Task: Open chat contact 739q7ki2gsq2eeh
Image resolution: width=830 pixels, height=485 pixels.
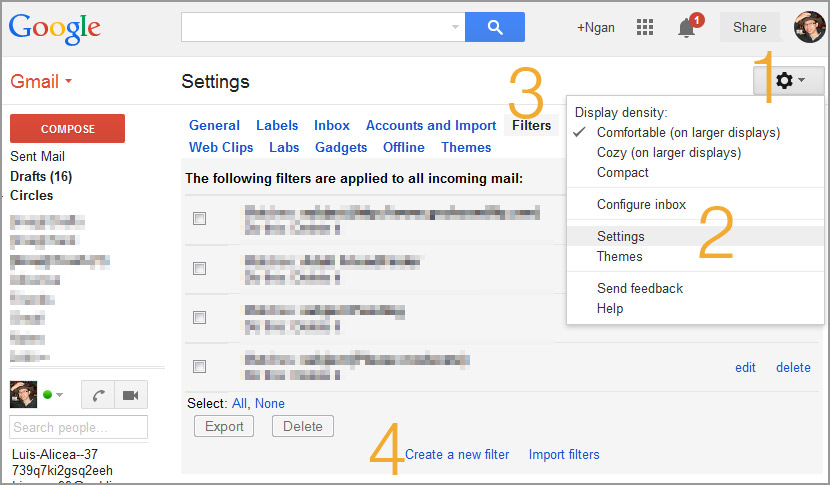Action: pos(62,470)
